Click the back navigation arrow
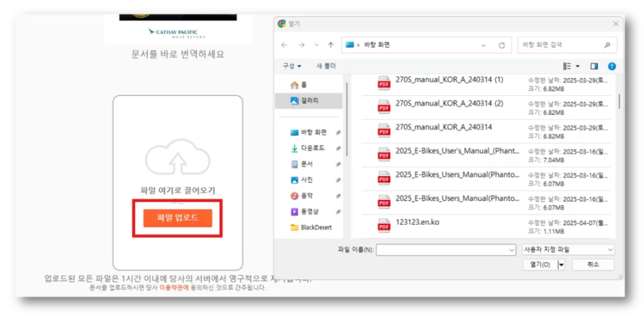 [x=284, y=45]
